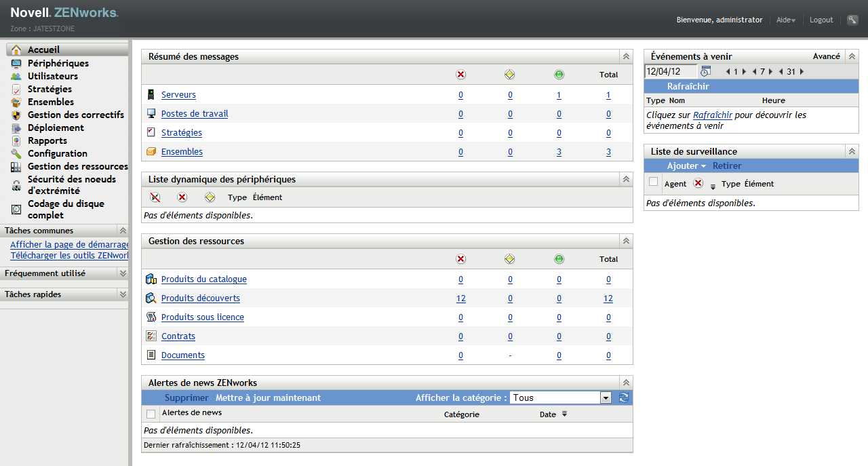
Task: Open the Rapports icon in the sidebar
Action: tap(15, 140)
